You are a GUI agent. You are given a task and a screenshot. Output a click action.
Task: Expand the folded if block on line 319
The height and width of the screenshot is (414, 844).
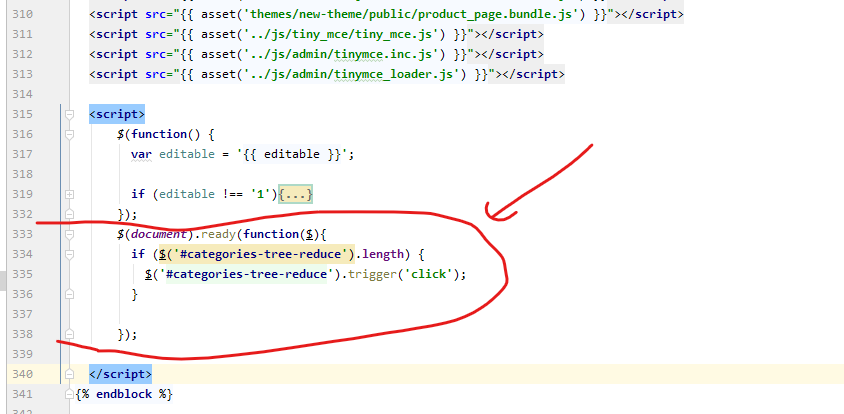(69, 194)
